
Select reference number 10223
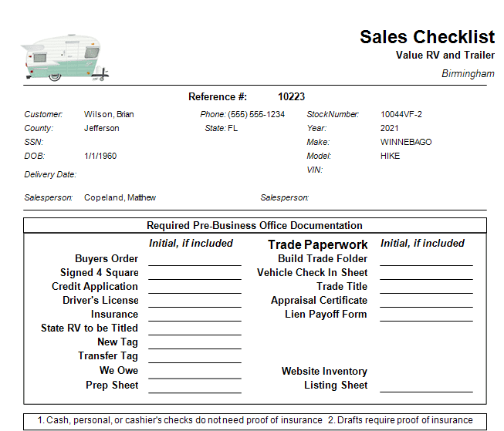291,96
